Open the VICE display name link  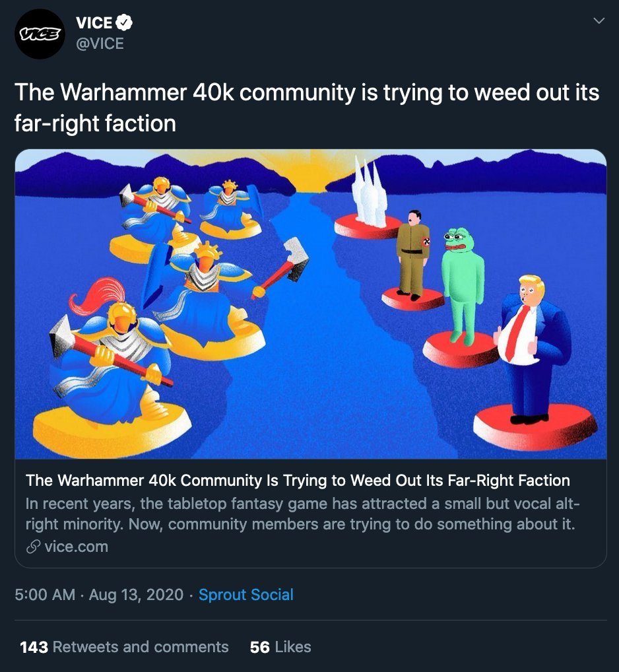click(x=94, y=22)
